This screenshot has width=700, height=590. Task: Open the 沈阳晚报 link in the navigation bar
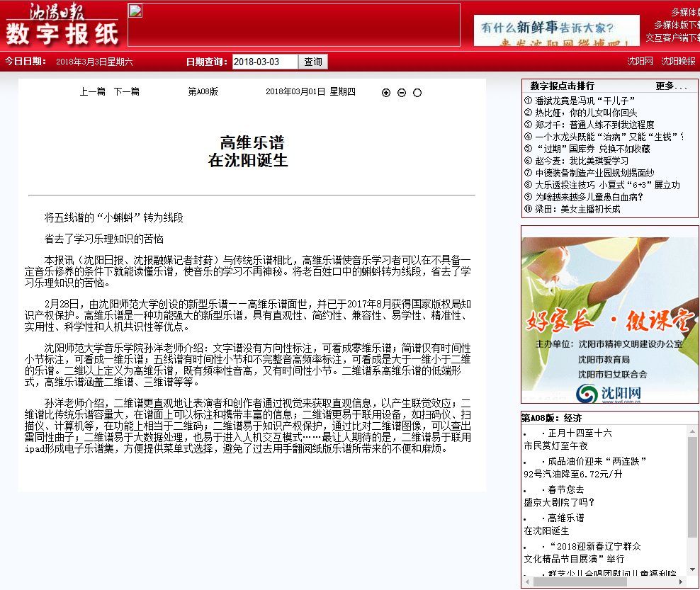click(x=678, y=62)
